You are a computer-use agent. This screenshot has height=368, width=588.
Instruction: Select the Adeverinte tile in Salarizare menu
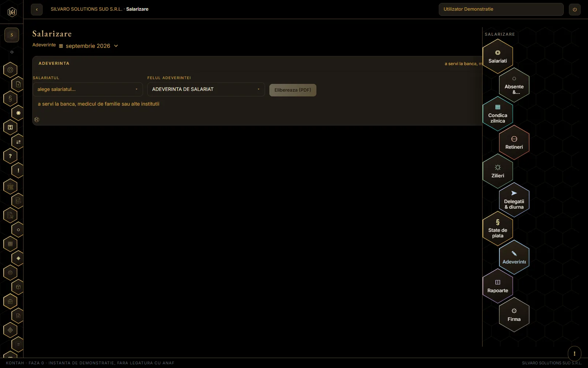pos(514,257)
